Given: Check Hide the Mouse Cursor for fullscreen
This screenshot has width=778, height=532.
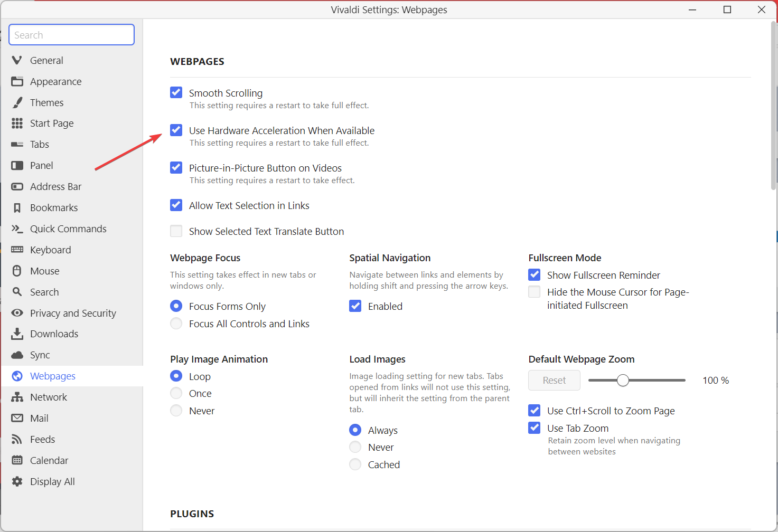Looking at the screenshot, I should (x=535, y=292).
